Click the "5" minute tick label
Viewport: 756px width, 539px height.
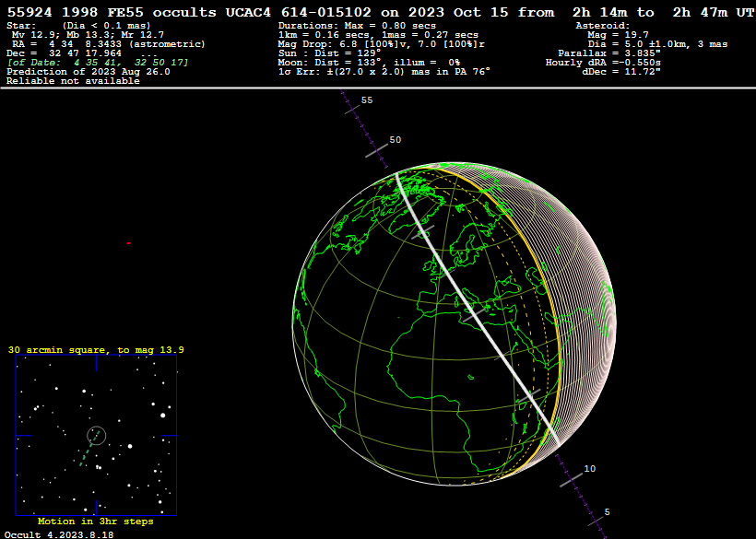point(607,512)
